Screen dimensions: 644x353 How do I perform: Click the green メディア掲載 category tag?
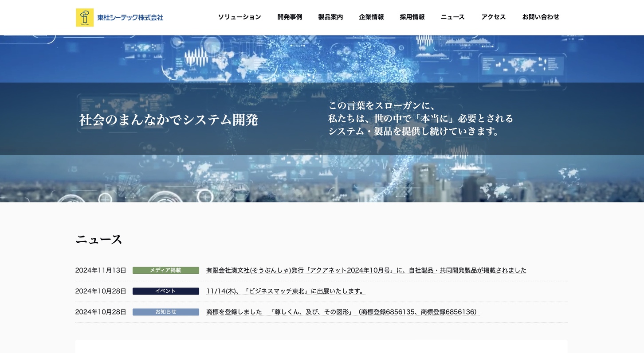pos(166,270)
